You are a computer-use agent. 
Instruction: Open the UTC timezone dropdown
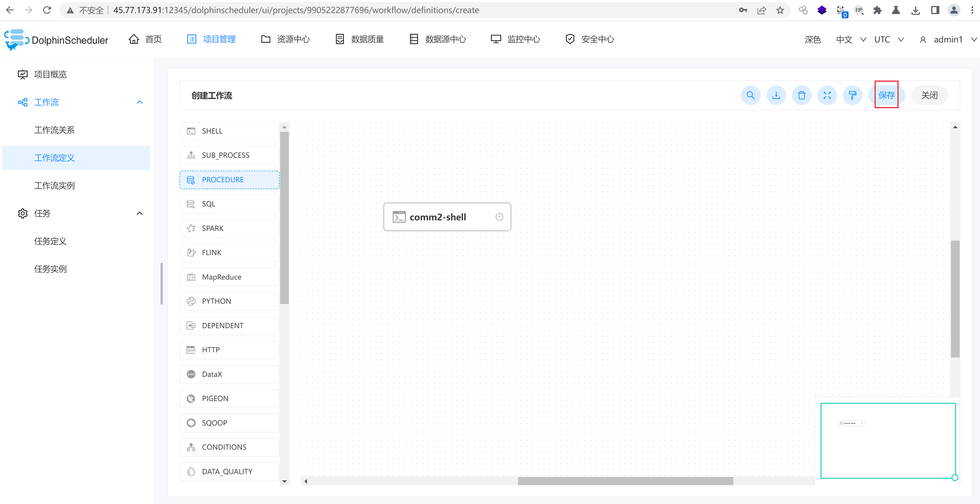tap(888, 40)
